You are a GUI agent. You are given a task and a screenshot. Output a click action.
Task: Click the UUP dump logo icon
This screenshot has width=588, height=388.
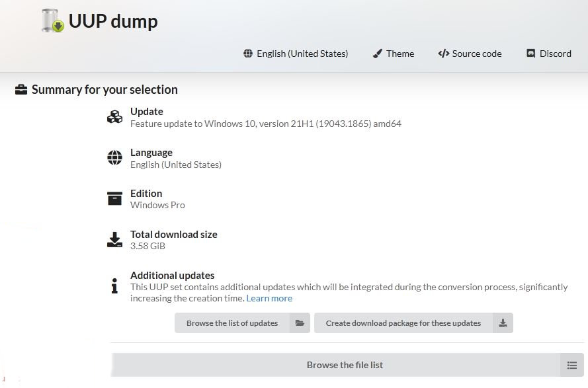[x=53, y=20]
